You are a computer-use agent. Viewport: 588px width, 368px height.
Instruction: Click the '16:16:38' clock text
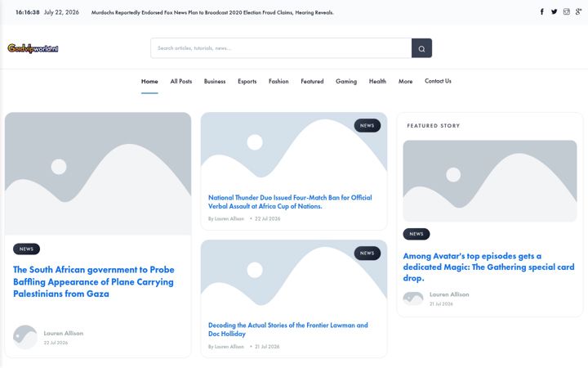pyautogui.click(x=28, y=12)
